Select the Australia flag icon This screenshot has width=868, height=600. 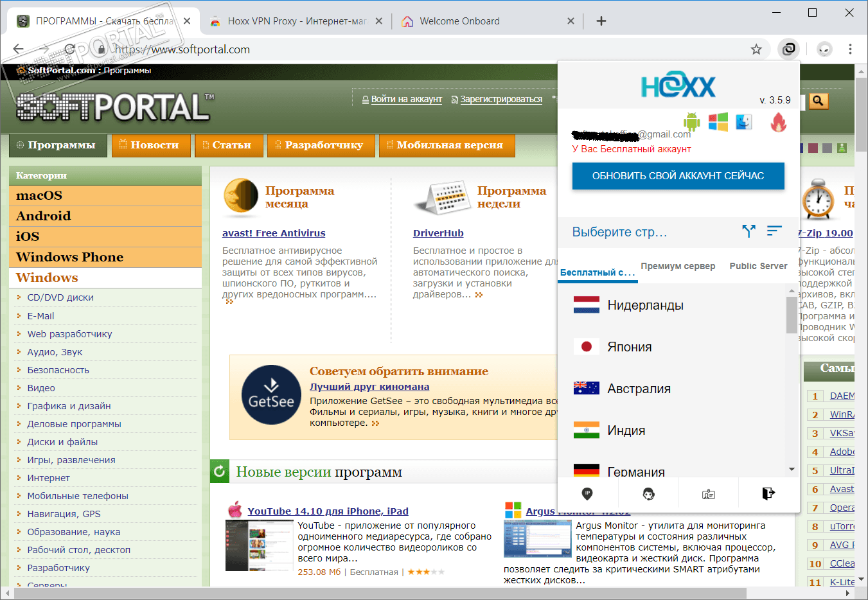(x=587, y=388)
